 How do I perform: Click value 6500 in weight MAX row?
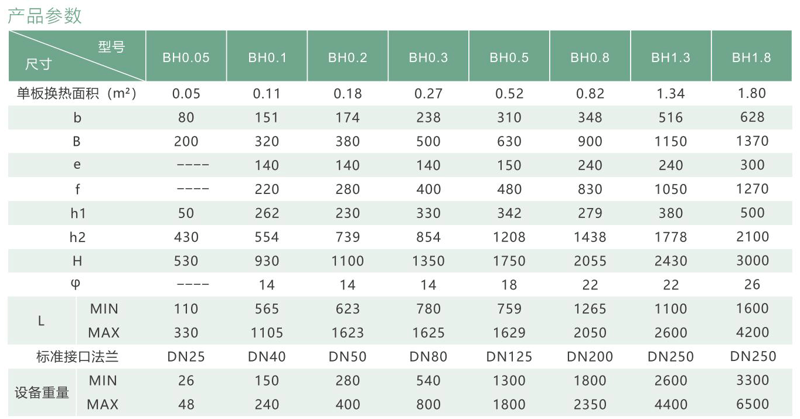752,404
